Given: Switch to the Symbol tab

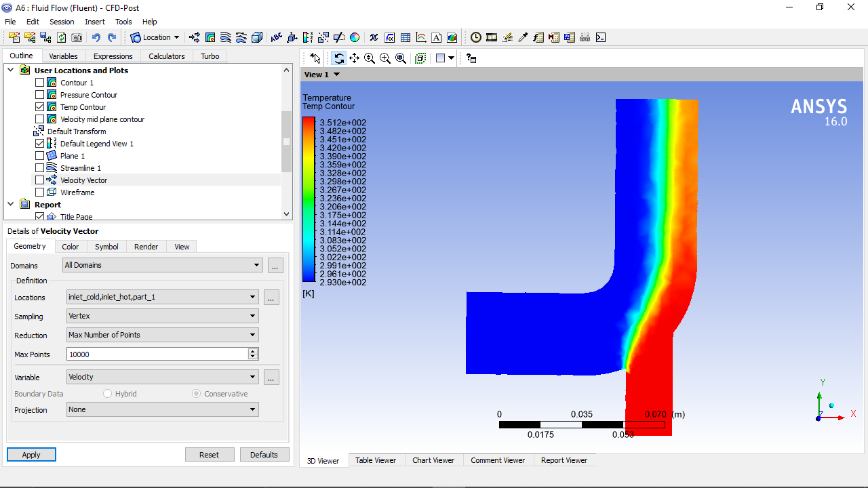Looking at the screenshot, I should (x=106, y=247).
